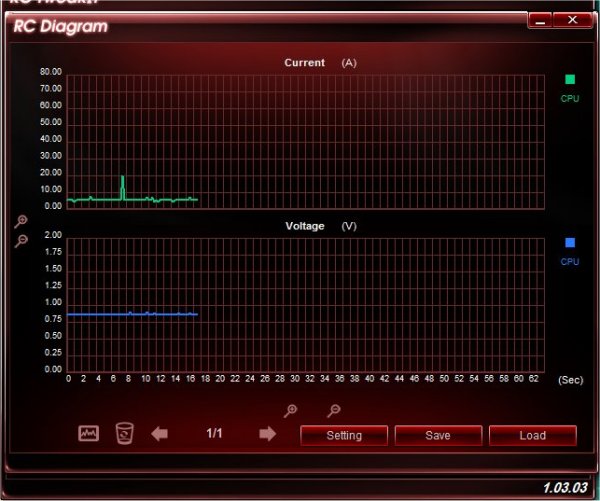Toggle blue CPU voltage legend swatch
Viewport: 600px width, 501px height.
point(570,243)
